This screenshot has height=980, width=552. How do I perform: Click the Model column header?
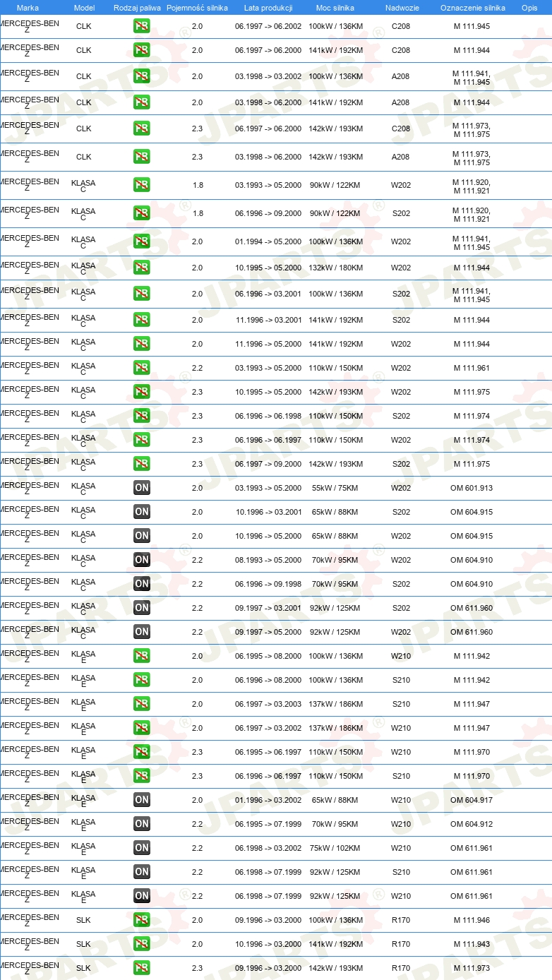[x=84, y=8]
